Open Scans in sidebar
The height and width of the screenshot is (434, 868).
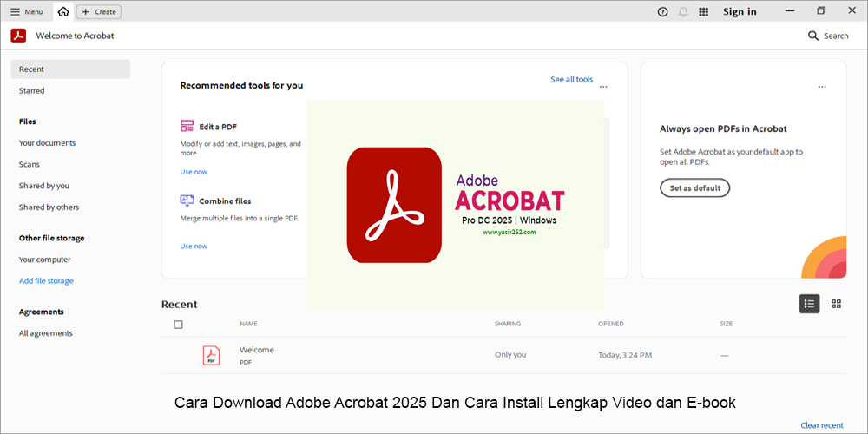click(30, 164)
